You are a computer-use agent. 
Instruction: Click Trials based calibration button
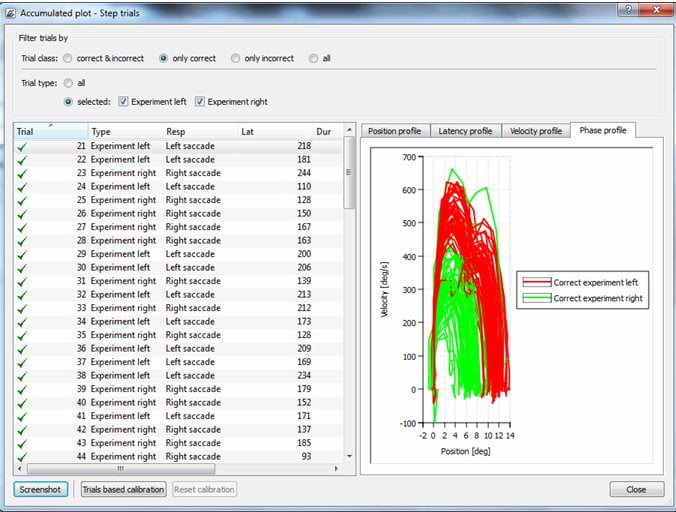pos(123,490)
